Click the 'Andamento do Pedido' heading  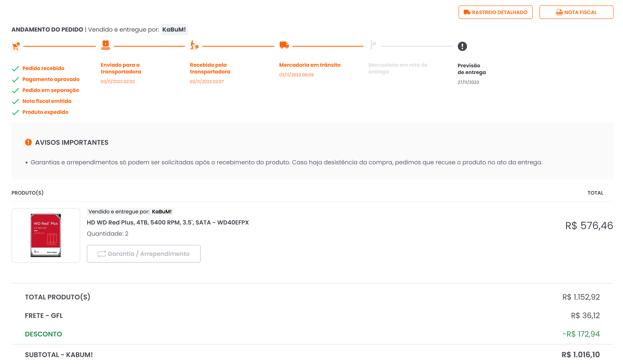click(x=47, y=29)
